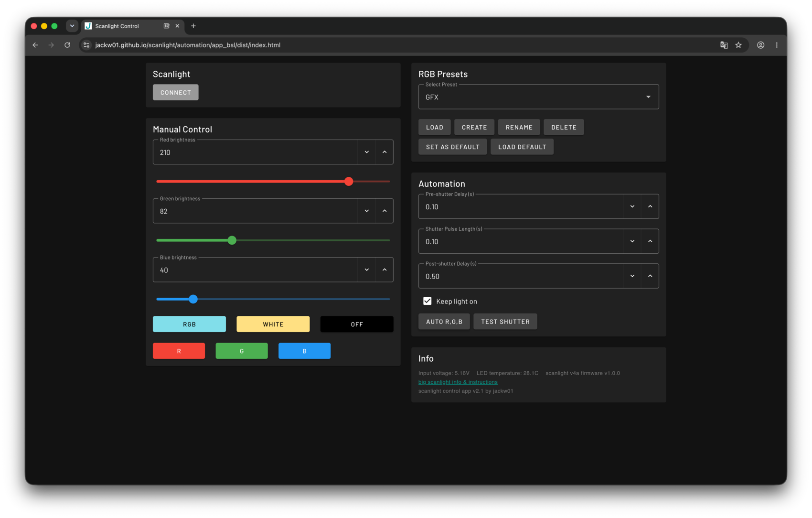The width and height of the screenshot is (812, 518).
Task: Open a new browser tab
Action: coord(193,26)
